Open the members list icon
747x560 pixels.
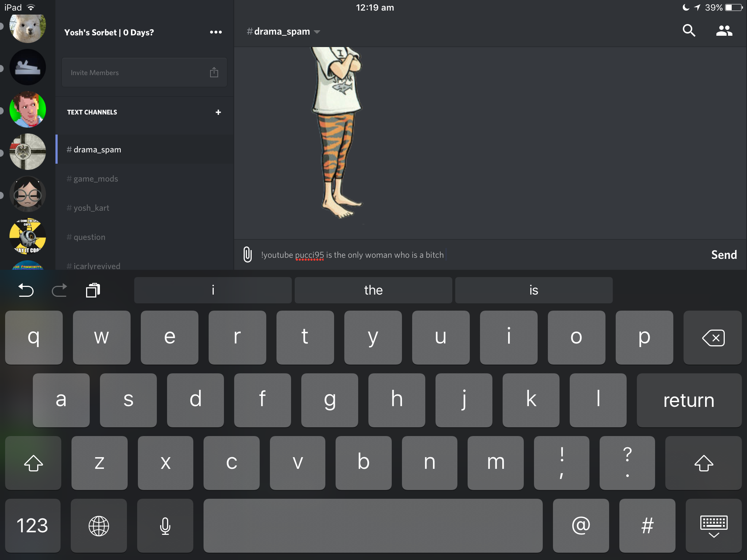click(x=724, y=31)
